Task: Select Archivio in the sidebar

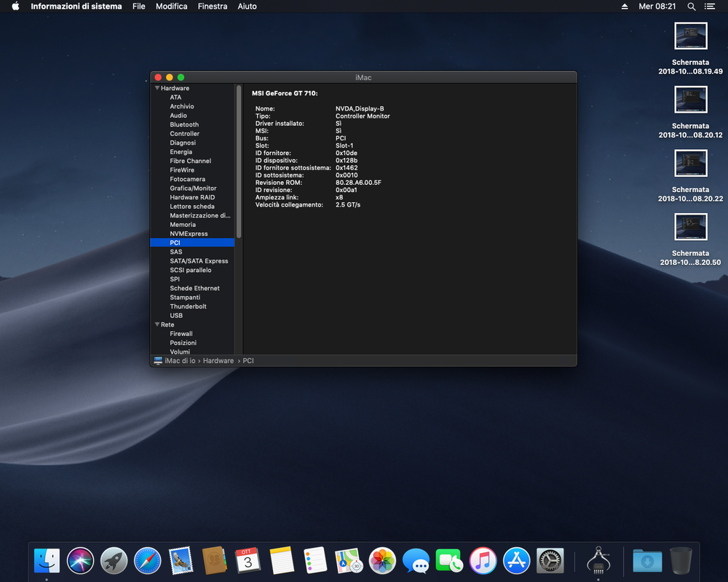Action: coord(192,106)
